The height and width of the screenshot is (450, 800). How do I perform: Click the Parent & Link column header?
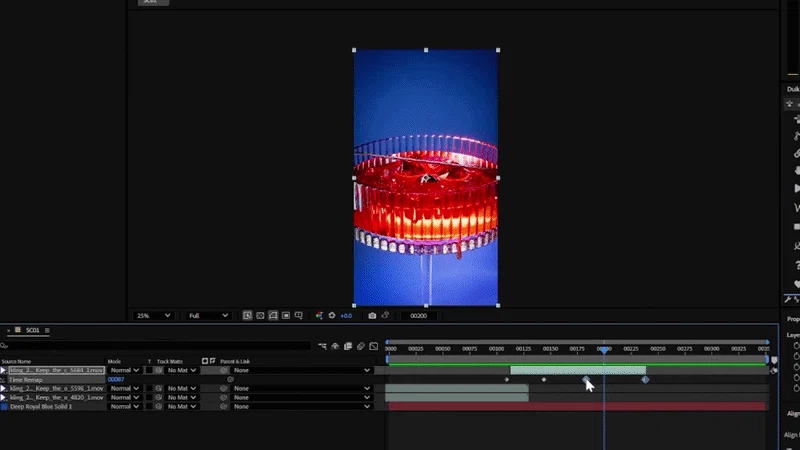(x=235, y=361)
